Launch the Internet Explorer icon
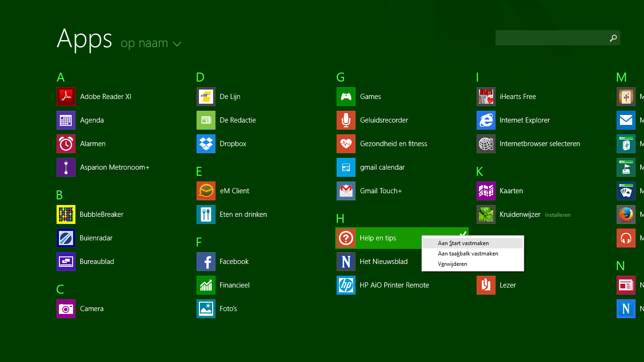Screen dimensions: 644x362 486,120
